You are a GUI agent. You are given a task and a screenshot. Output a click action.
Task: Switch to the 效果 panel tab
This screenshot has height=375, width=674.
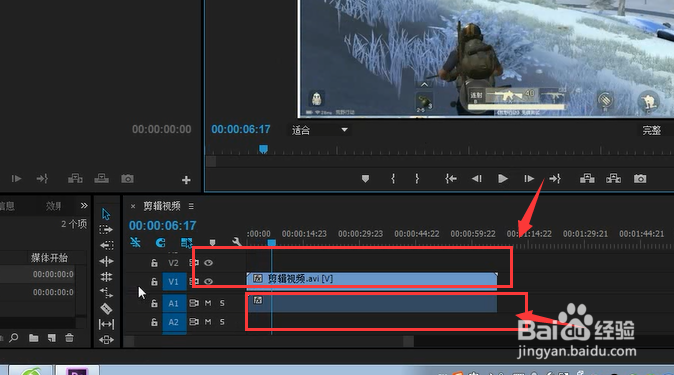[54, 206]
